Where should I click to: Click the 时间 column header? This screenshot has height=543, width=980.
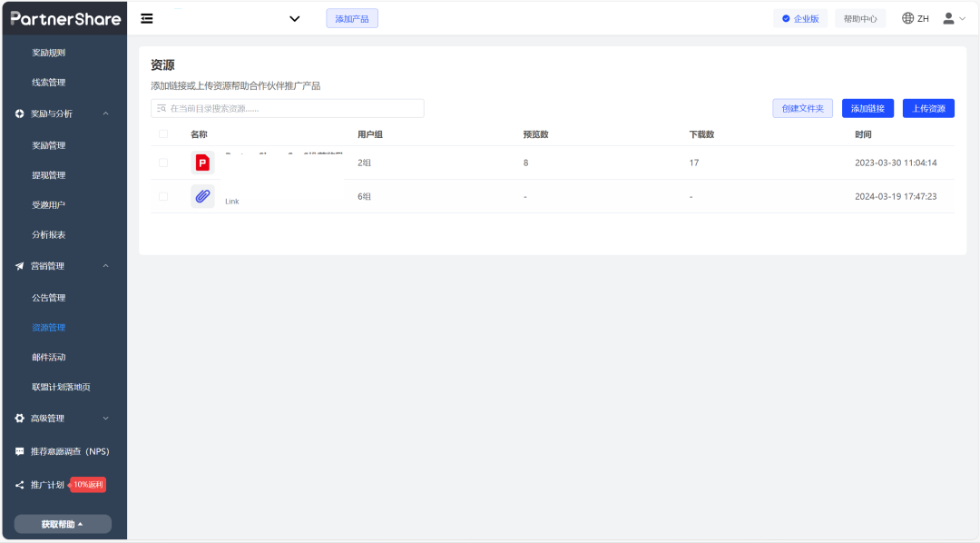click(863, 134)
